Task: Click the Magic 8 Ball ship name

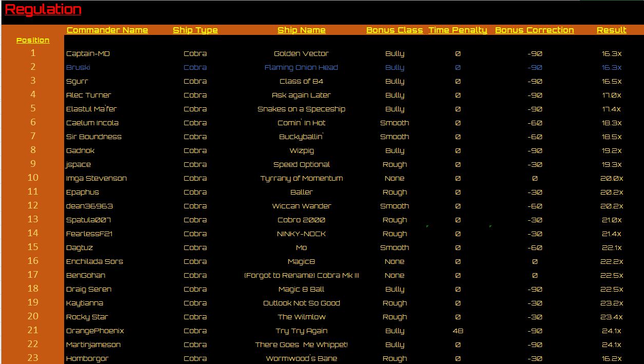Action: point(301,289)
